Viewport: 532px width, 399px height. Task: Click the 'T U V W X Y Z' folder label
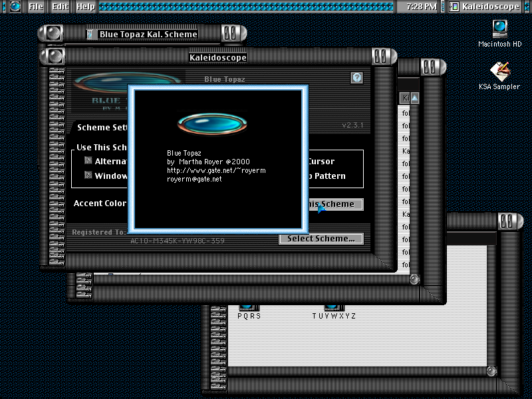334,316
